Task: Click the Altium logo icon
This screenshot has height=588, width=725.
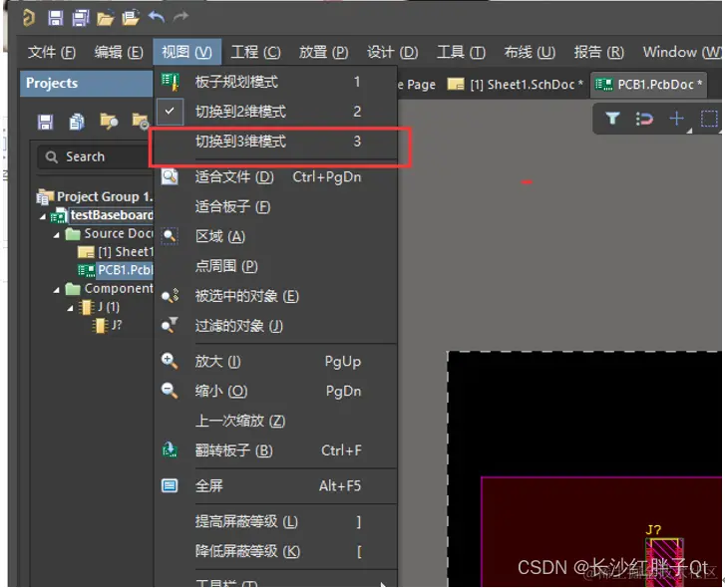Action: 29,18
